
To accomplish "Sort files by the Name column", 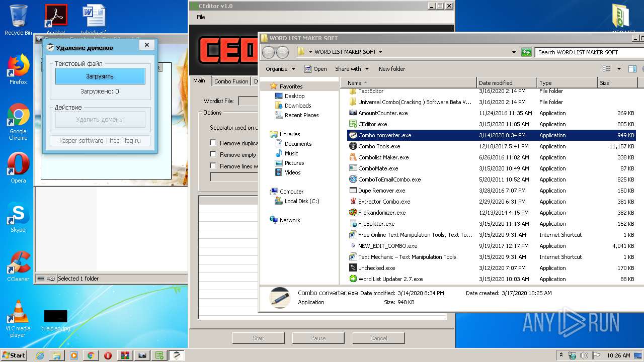I will (409, 83).
